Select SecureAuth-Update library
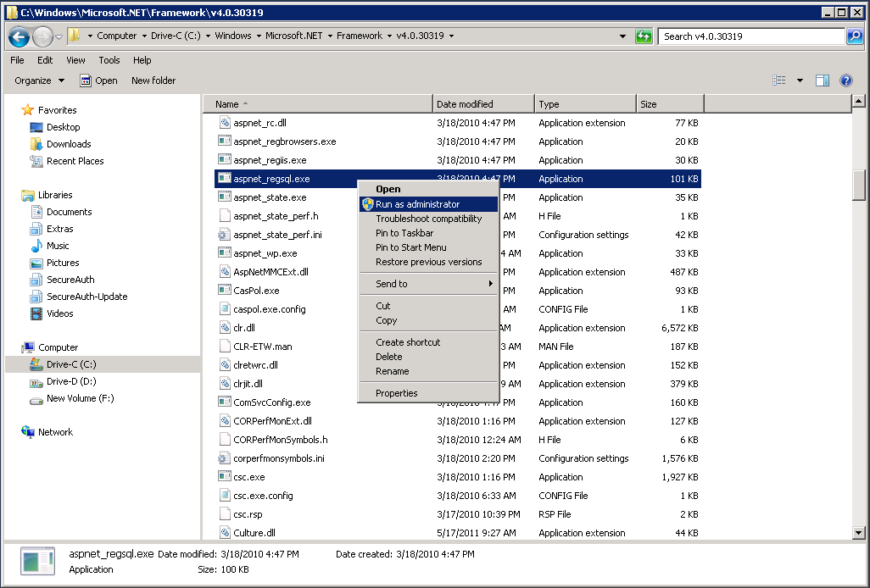This screenshot has height=588, width=870. (x=86, y=297)
